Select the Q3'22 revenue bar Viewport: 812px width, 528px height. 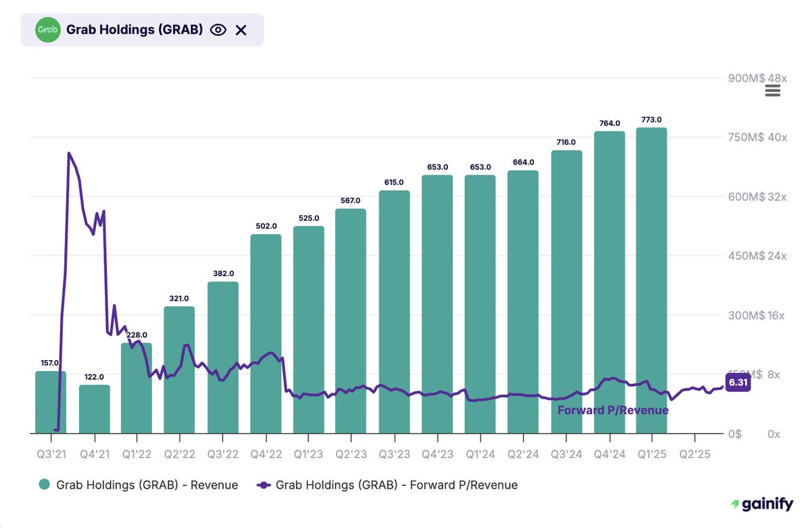[223, 357]
